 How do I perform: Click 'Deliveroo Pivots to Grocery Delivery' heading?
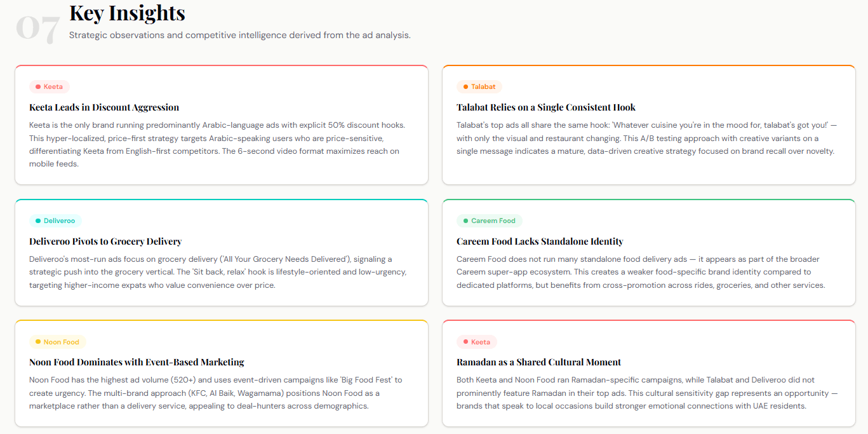pos(105,241)
